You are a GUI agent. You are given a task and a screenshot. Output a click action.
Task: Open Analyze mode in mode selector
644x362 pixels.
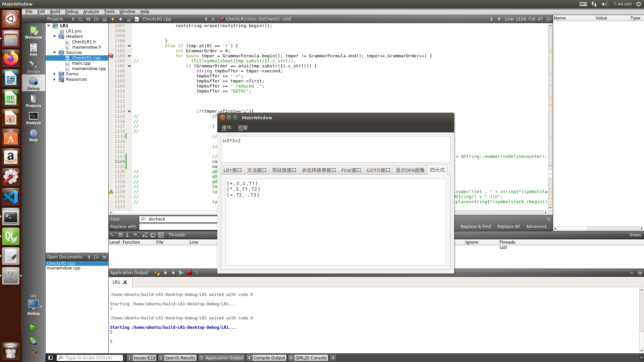pyautogui.click(x=33, y=118)
